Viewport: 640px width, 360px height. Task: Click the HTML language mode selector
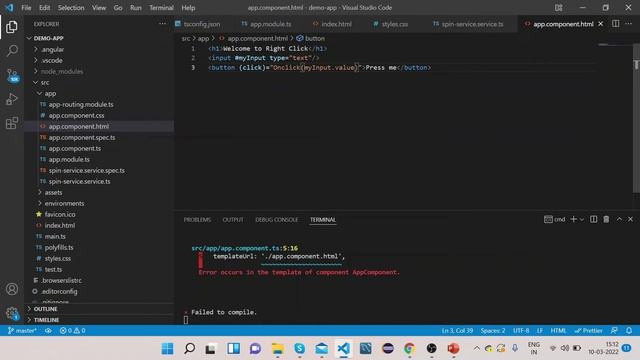pos(558,330)
